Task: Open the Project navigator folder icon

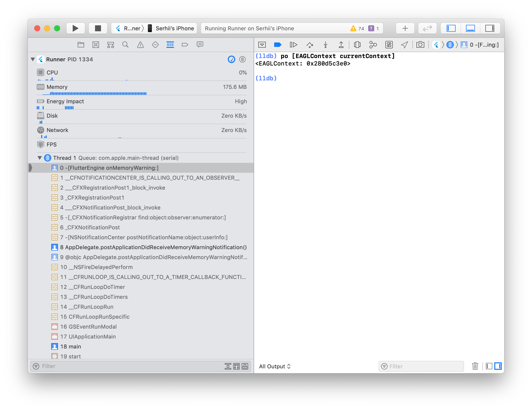Action: click(x=81, y=45)
